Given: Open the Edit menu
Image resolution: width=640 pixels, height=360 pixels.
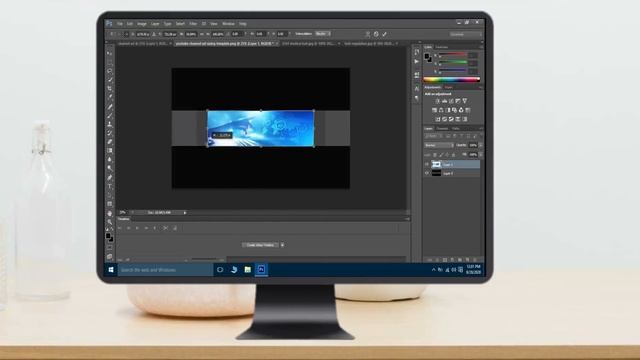Looking at the screenshot, I should tap(130, 24).
